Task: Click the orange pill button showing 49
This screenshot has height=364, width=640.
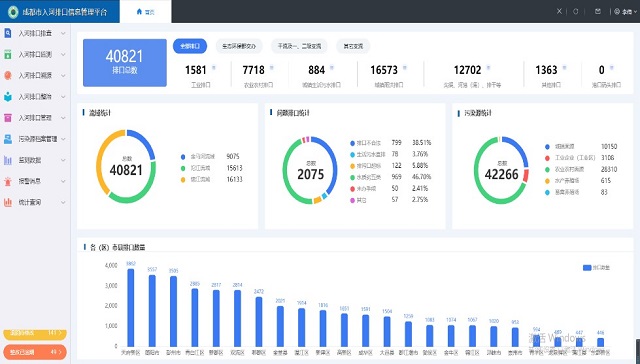Action: pos(35,352)
